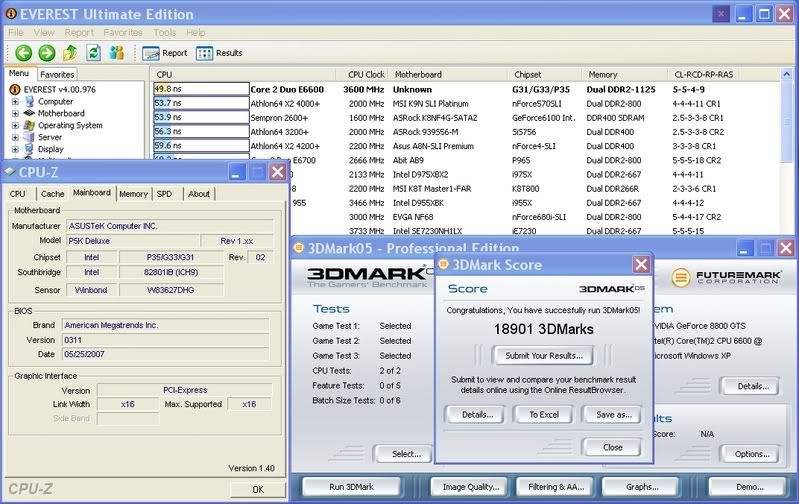Screen dimensions: 799x504
Task: Open the Tools menu in EVEREST
Action: (165, 32)
